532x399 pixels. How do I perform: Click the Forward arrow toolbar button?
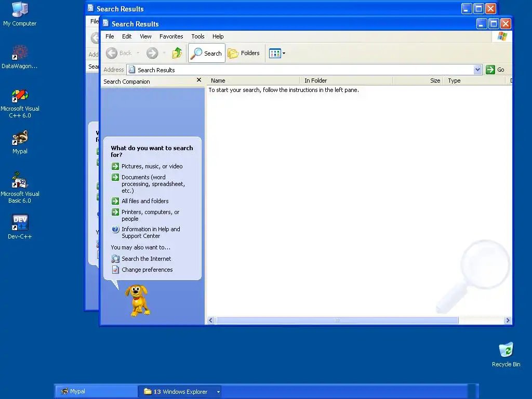152,53
